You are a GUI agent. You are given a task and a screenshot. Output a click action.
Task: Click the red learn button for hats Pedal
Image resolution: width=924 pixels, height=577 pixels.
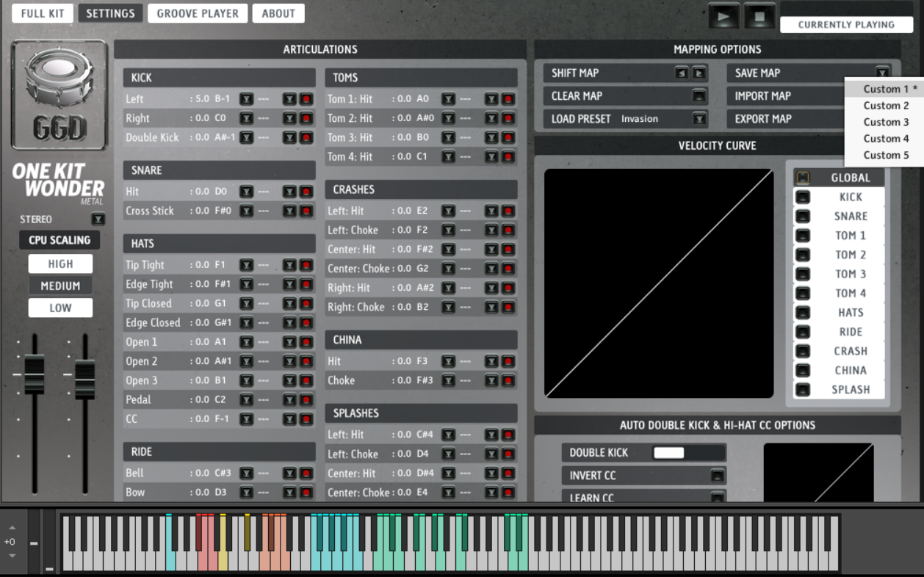tap(306, 399)
